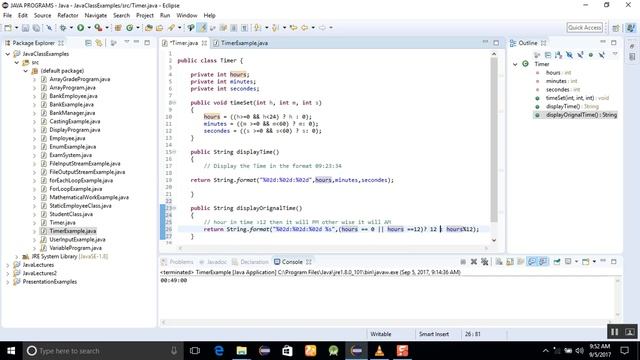Click the Back navigation arrow in toolbar

304,28
